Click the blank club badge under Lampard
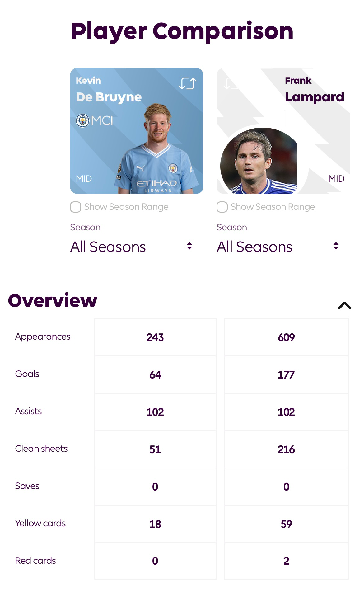Screen dimensions: 364x593 [292, 118]
